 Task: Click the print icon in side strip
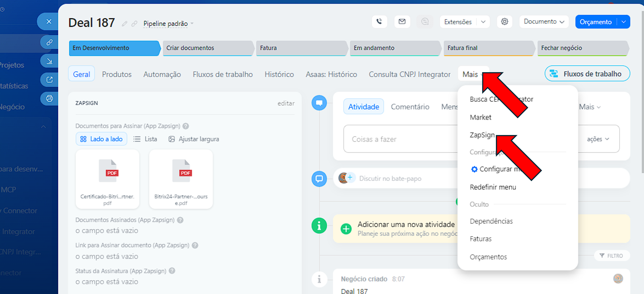point(49,98)
